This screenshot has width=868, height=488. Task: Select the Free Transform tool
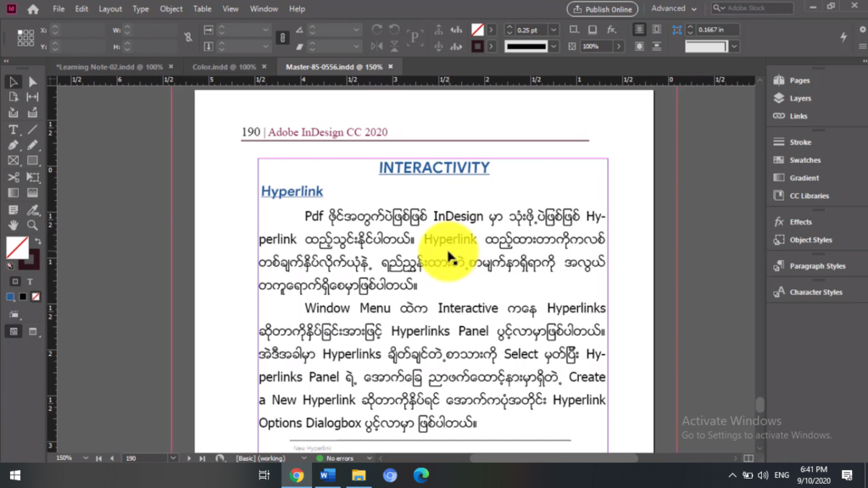tap(33, 178)
